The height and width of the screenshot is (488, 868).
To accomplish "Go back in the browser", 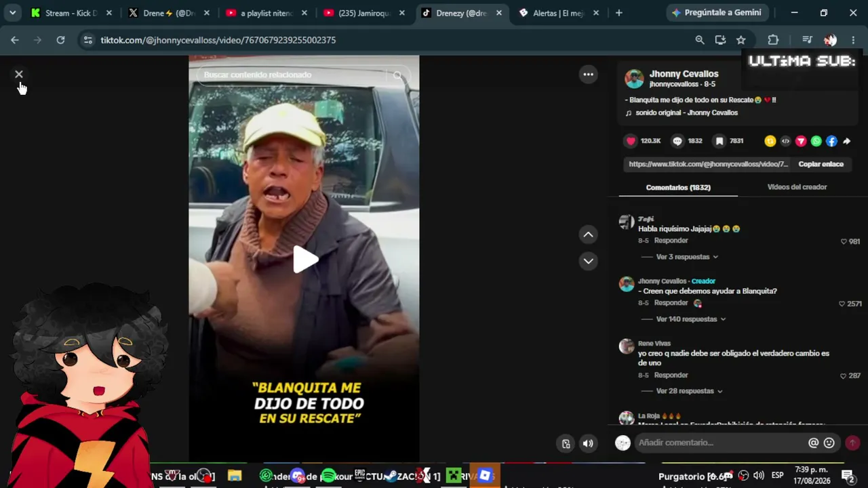I will pos(15,40).
